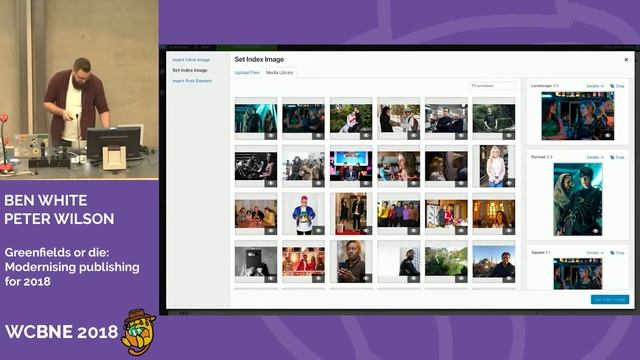Toggle eye on colourful uniforms group thumbnail
The image size is (640, 360).
click(413, 231)
